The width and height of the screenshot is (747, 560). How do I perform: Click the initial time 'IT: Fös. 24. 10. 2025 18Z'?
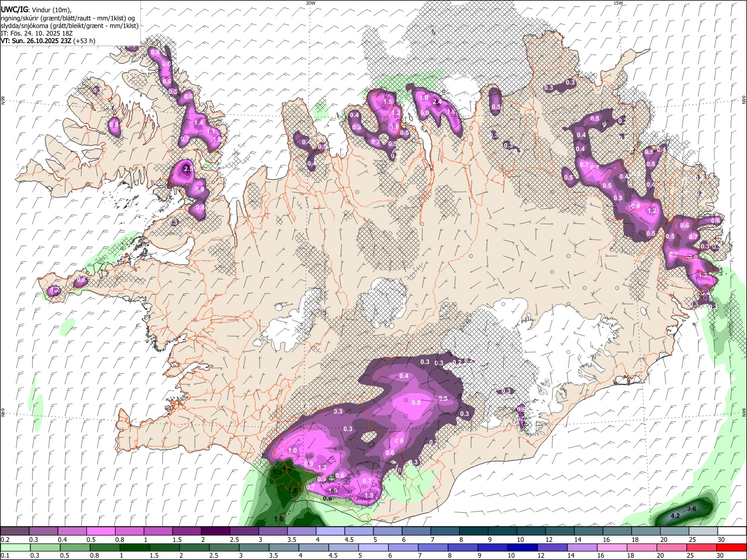coord(37,33)
